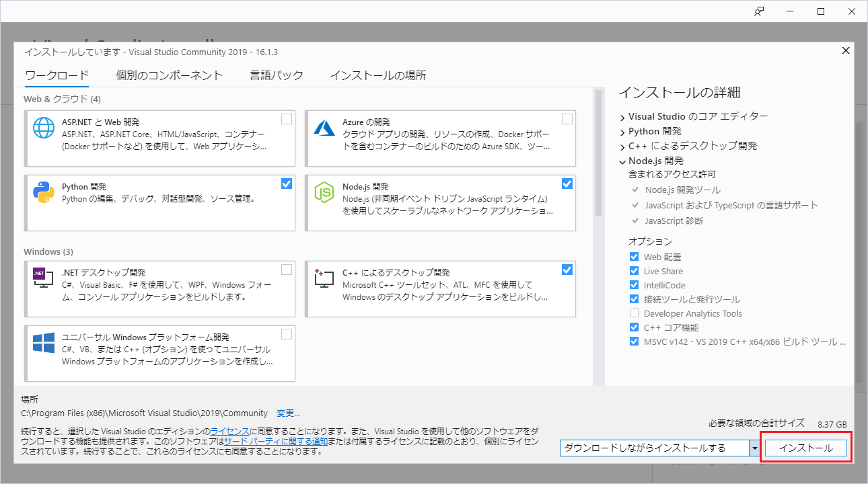The height and width of the screenshot is (484, 868).
Task: Click the Universal Windows Platform logo icon
Action: coord(44,343)
